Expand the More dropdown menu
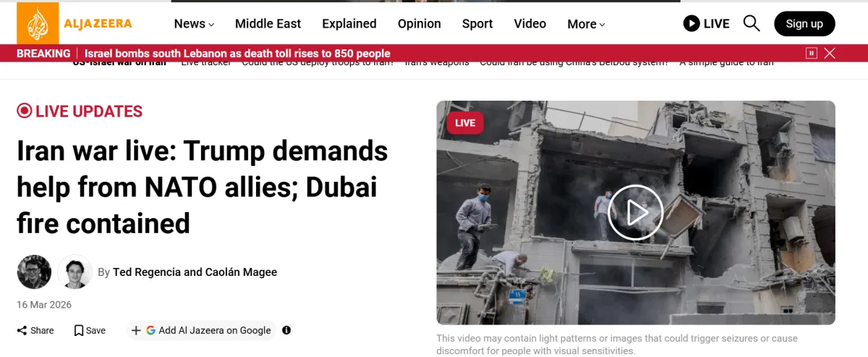Viewport: 868px width, 357px height. pyautogui.click(x=586, y=24)
